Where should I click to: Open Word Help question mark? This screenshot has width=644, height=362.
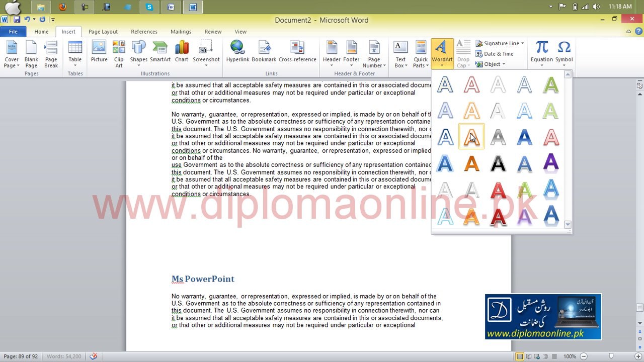point(637,31)
